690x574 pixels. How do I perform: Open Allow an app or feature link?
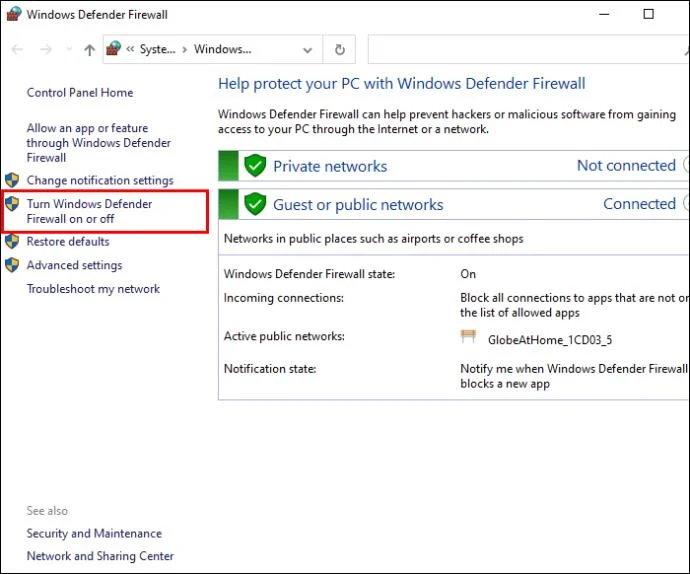99,143
